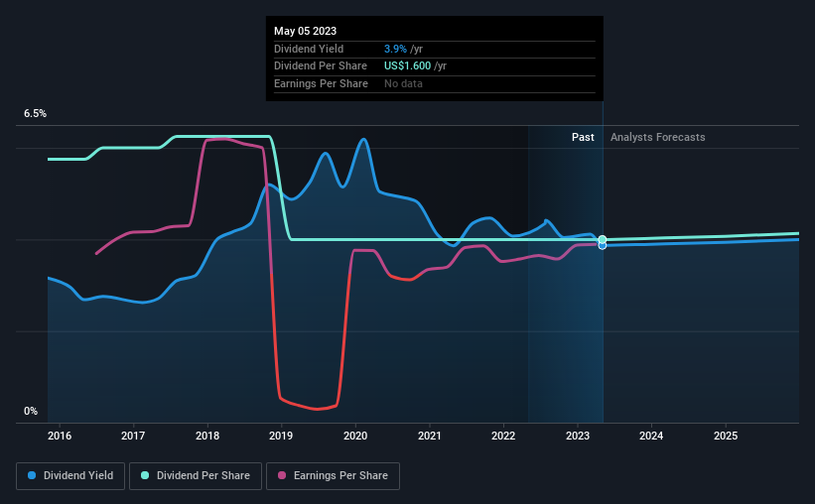
Task: Click the pink Earnings Per Share legend dot
Action: pos(282,475)
